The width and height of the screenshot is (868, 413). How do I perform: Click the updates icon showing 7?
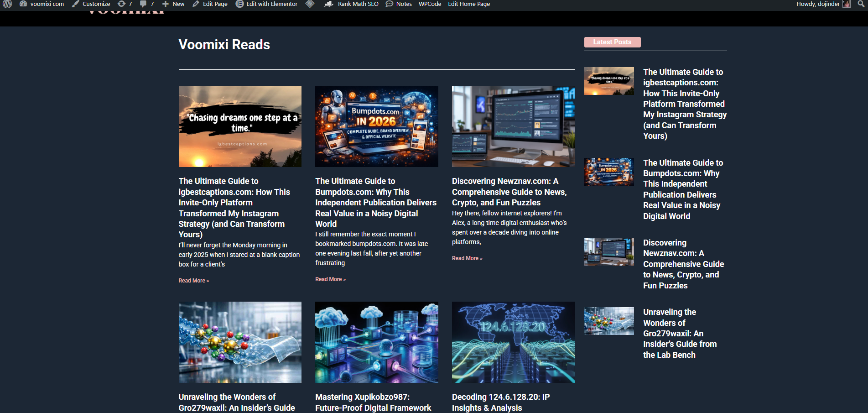tap(125, 4)
